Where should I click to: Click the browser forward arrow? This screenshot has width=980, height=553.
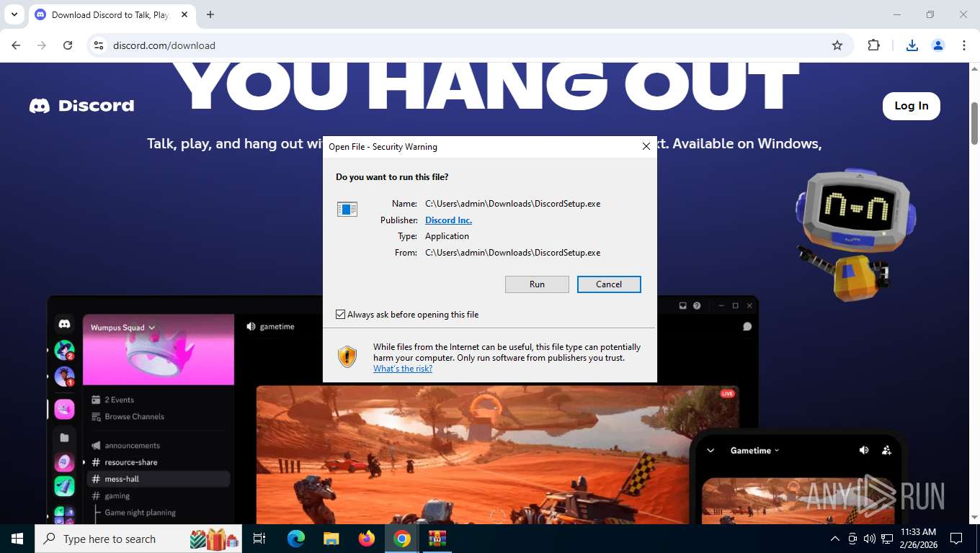tap(42, 45)
